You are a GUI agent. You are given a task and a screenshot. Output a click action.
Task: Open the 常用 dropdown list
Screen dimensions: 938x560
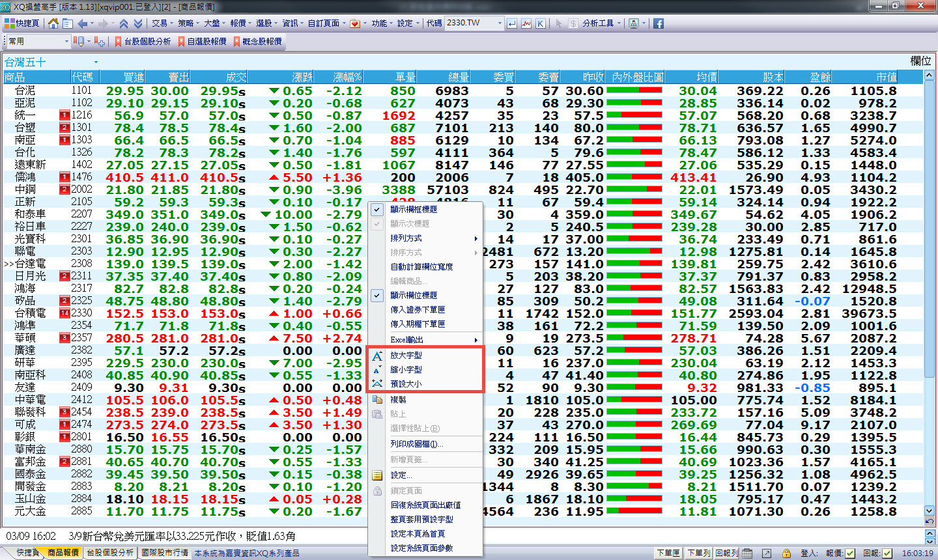point(38,41)
